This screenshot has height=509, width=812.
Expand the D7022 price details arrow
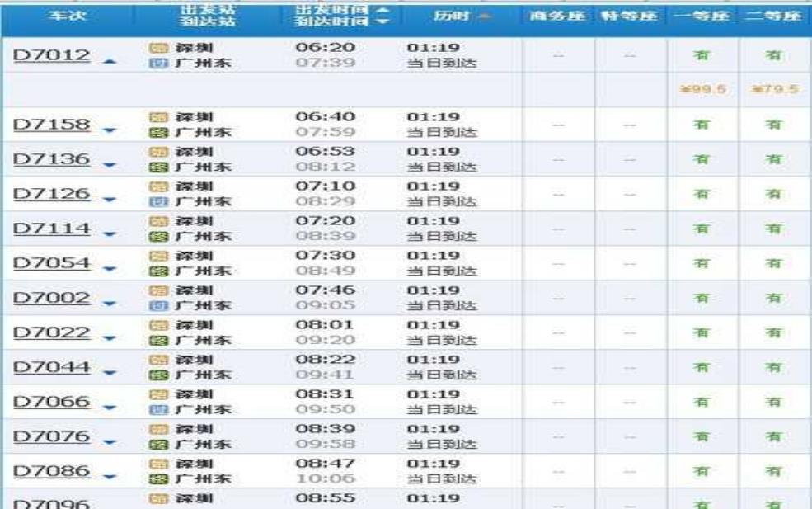tap(110, 339)
